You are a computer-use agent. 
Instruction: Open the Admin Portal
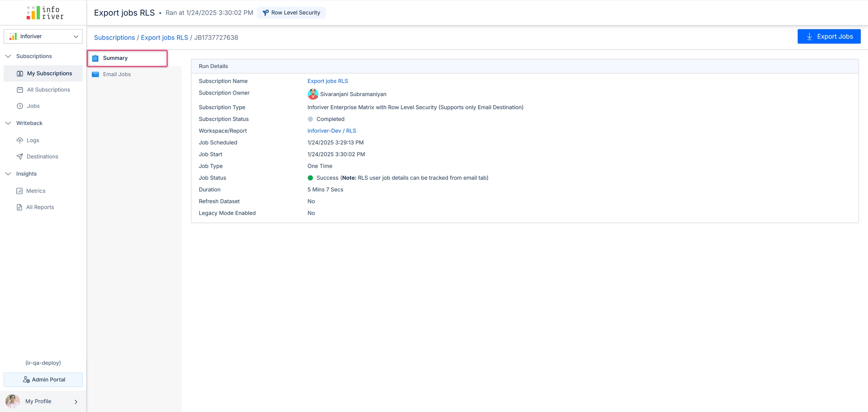(x=43, y=380)
